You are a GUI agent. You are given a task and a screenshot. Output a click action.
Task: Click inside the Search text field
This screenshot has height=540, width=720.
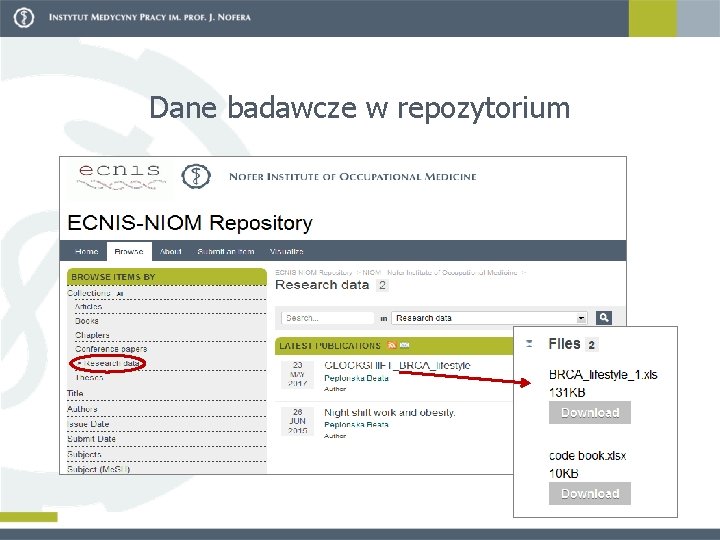click(327, 318)
